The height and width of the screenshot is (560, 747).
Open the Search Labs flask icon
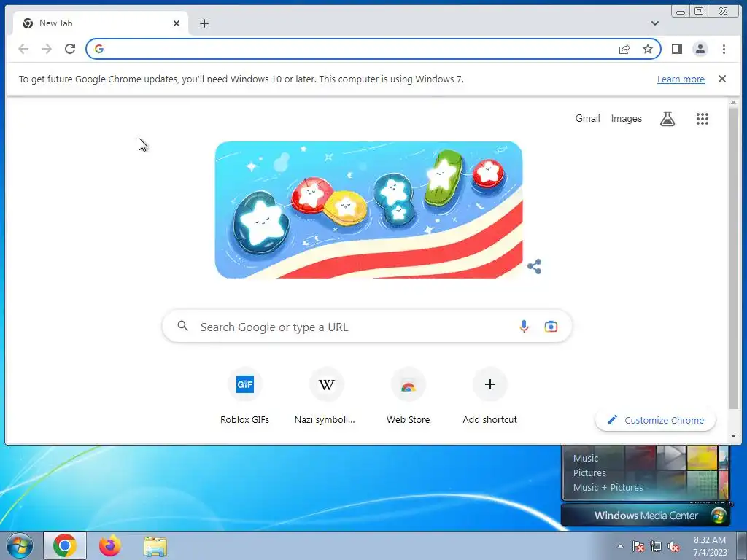pyautogui.click(x=667, y=119)
